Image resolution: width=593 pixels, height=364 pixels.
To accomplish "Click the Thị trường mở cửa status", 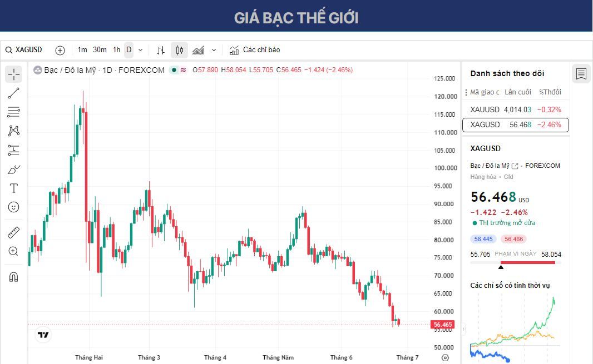I will 504,223.
